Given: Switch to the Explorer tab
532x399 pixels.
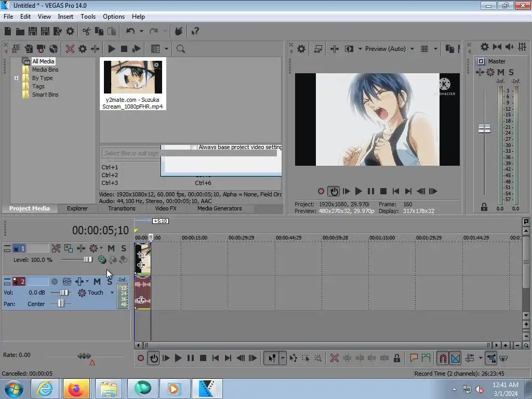Looking at the screenshot, I should pyautogui.click(x=77, y=208).
